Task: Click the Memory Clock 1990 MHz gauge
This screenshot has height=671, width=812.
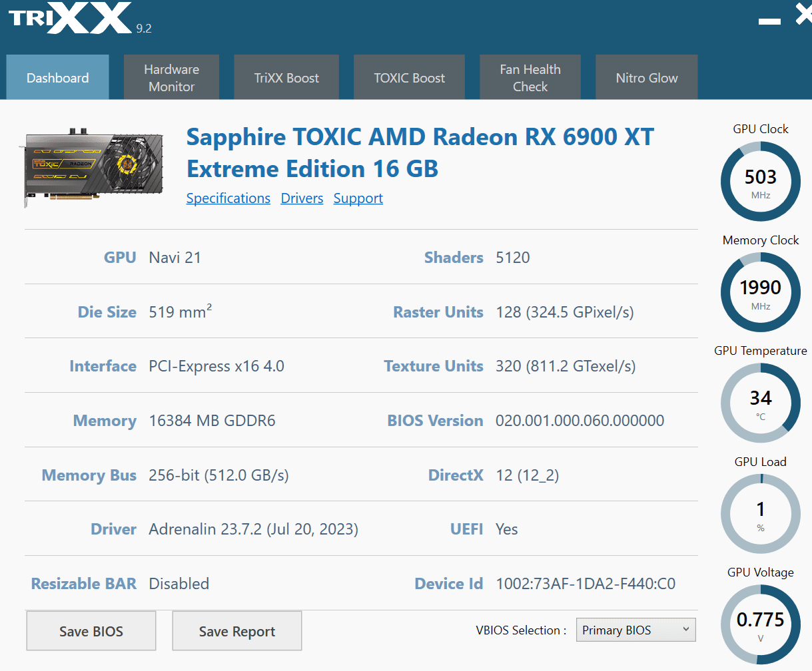Action: tap(761, 292)
